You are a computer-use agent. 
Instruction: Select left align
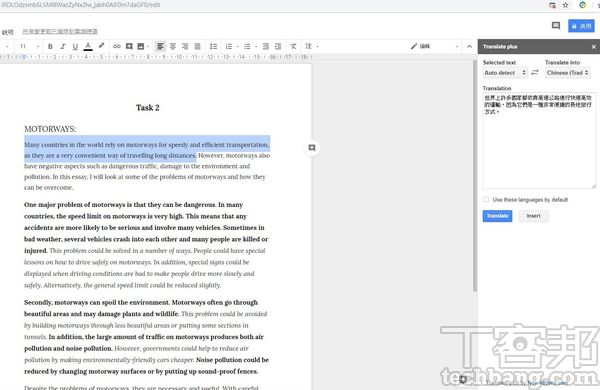click(160, 46)
